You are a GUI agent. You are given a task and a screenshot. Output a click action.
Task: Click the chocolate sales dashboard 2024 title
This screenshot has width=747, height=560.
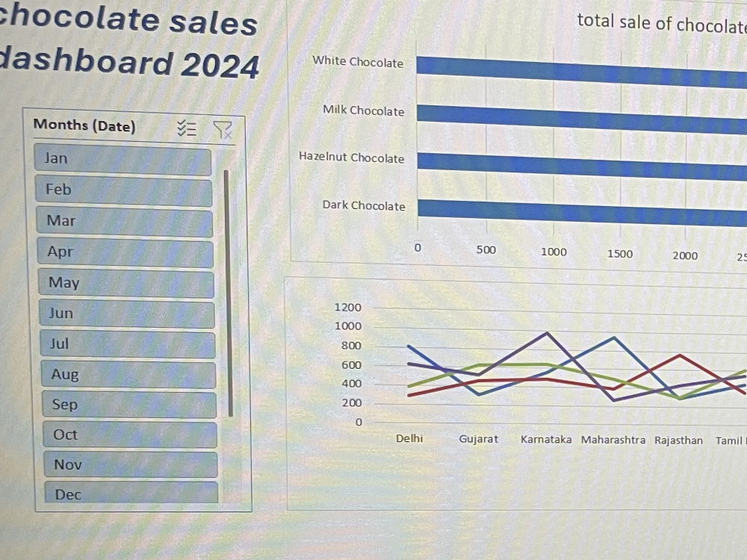click(128, 42)
